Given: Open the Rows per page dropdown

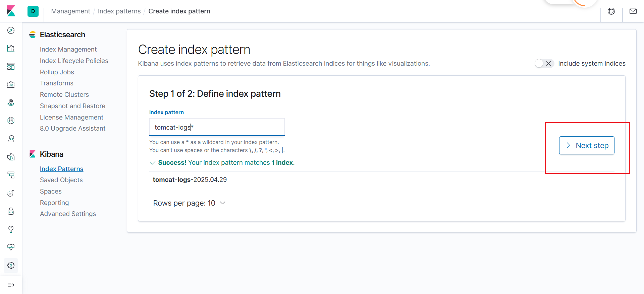Looking at the screenshot, I should pyautogui.click(x=189, y=203).
